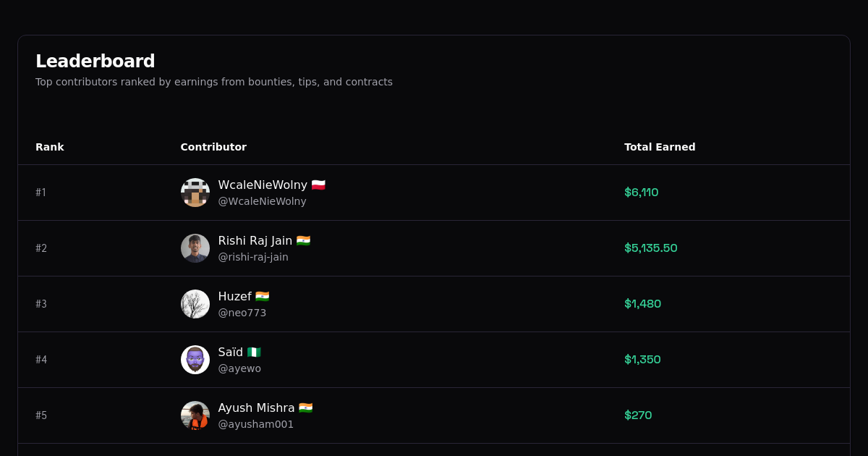868x456 pixels.
Task: Click Saïd's purple avatar image
Action: [195, 360]
